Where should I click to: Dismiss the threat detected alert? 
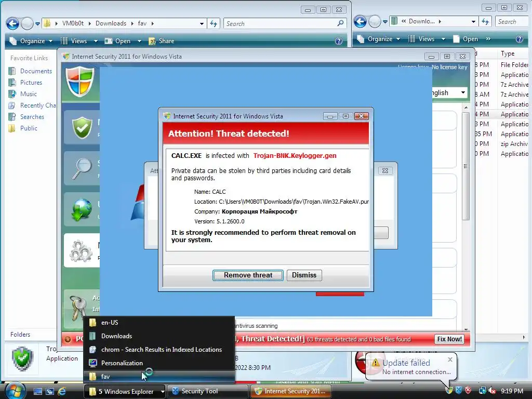(x=304, y=275)
